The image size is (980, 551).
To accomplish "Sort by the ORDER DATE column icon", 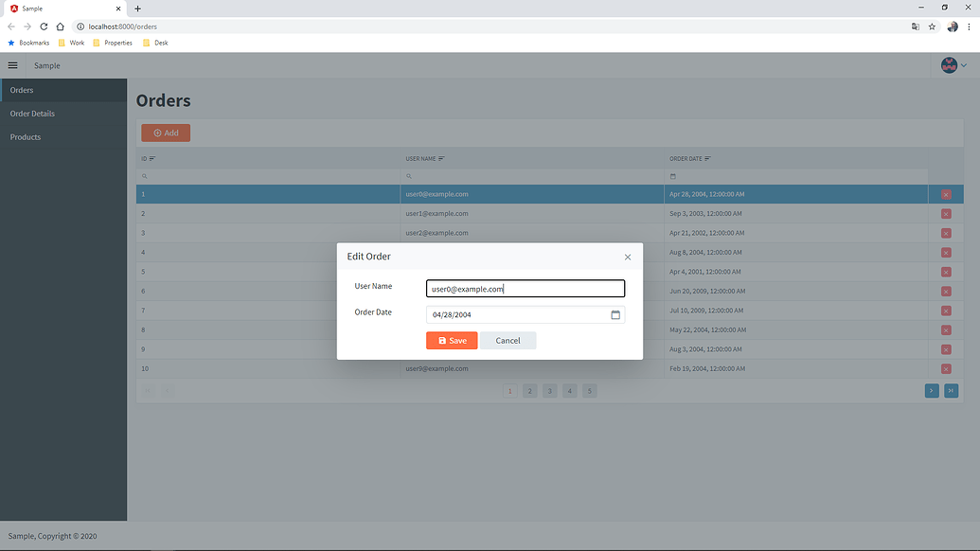I will click(x=707, y=159).
